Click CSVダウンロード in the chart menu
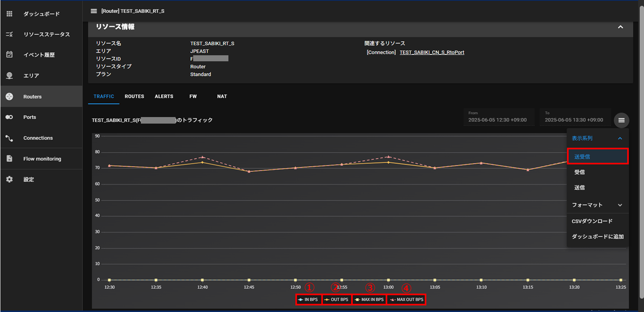 [592, 221]
